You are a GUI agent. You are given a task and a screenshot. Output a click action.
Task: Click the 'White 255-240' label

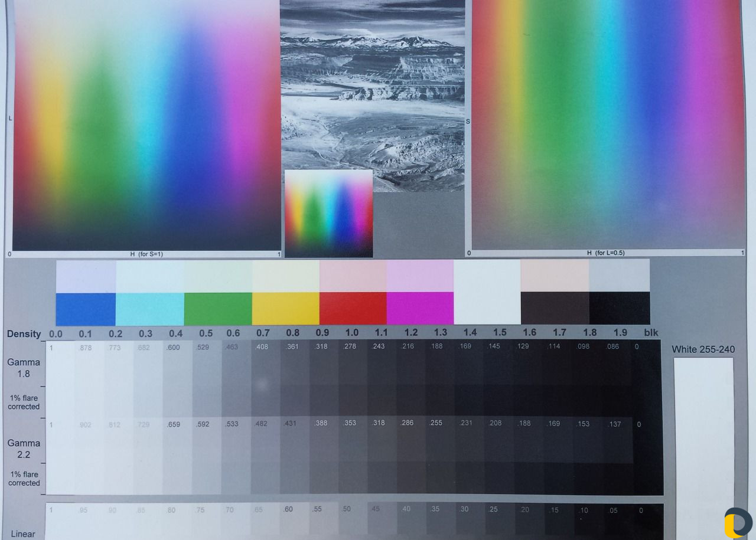[x=703, y=349]
